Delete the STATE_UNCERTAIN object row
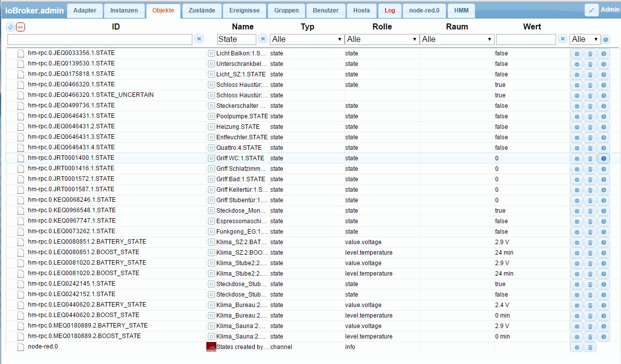The height and width of the screenshot is (364, 621). pos(590,95)
